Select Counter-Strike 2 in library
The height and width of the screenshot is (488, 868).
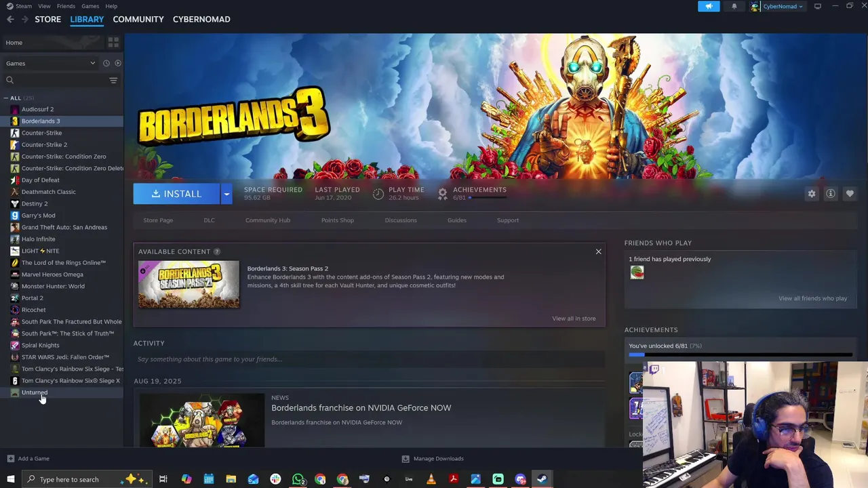point(44,144)
